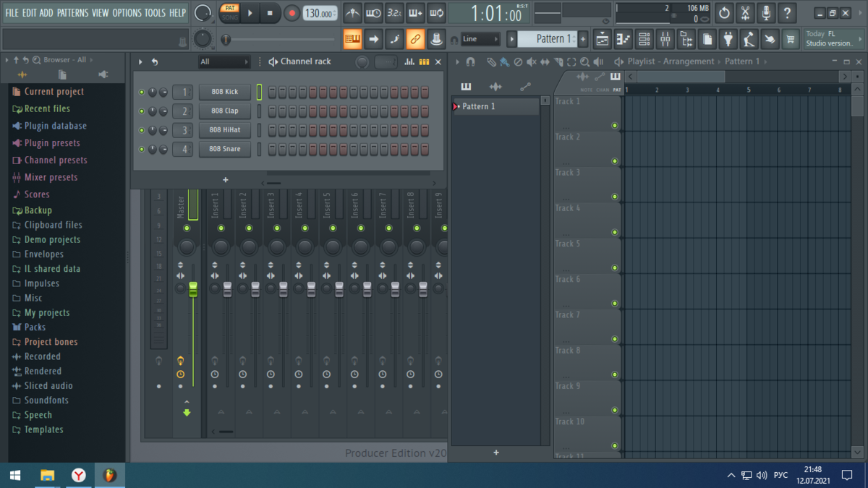Screen dimensions: 868x488
Task: Open the plugin picker plug icon
Action: tap(728, 38)
